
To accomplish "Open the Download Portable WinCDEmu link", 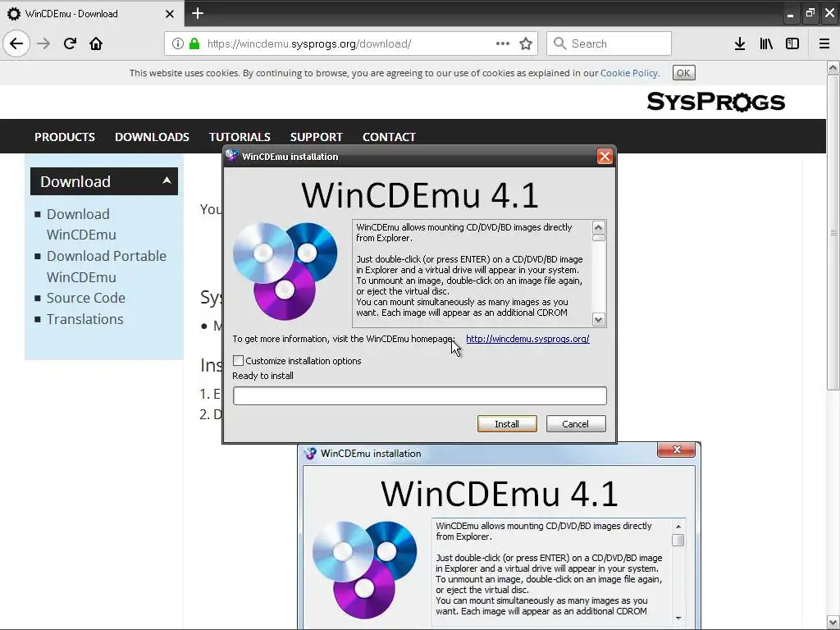I will [107, 267].
